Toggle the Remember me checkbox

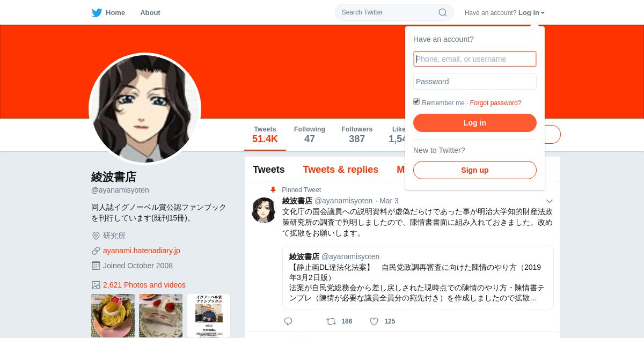[x=416, y=101]
